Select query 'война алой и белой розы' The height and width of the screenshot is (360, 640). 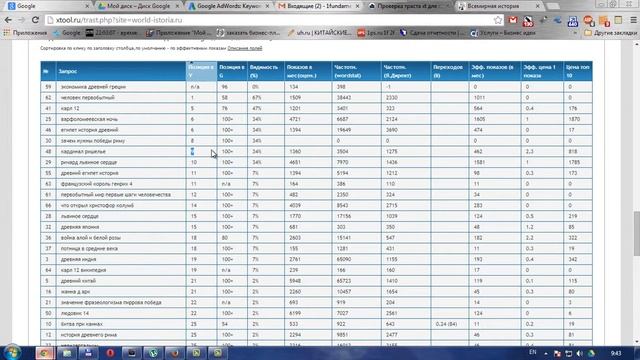tap(91, 238)
